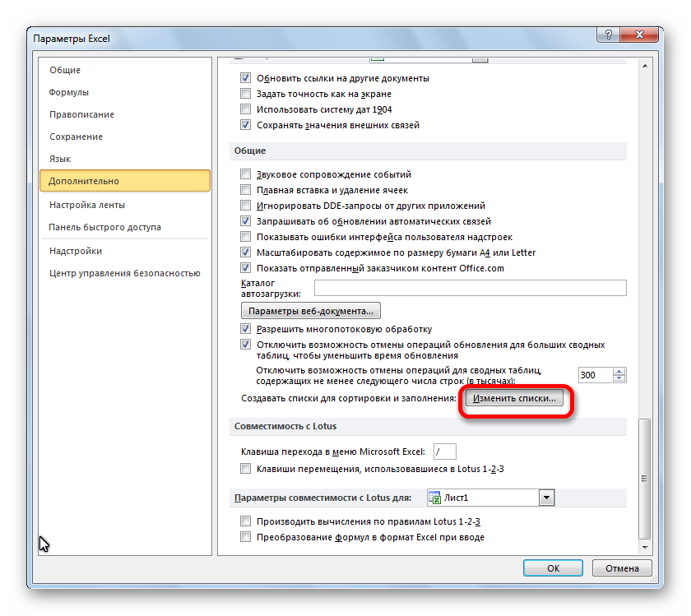Click Создавать списки для сортировки label
Viewport: 691px width, 616px height.
click(x=348, y=398)
